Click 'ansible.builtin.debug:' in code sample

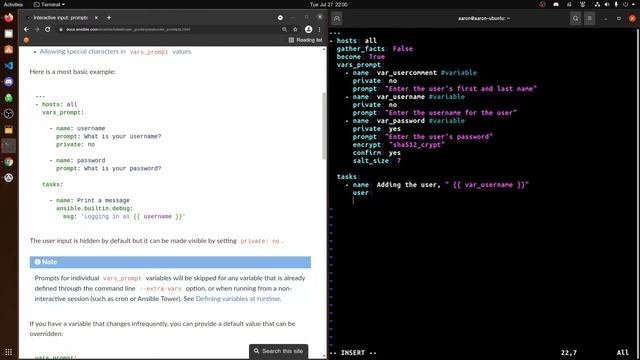pos(95,209)
